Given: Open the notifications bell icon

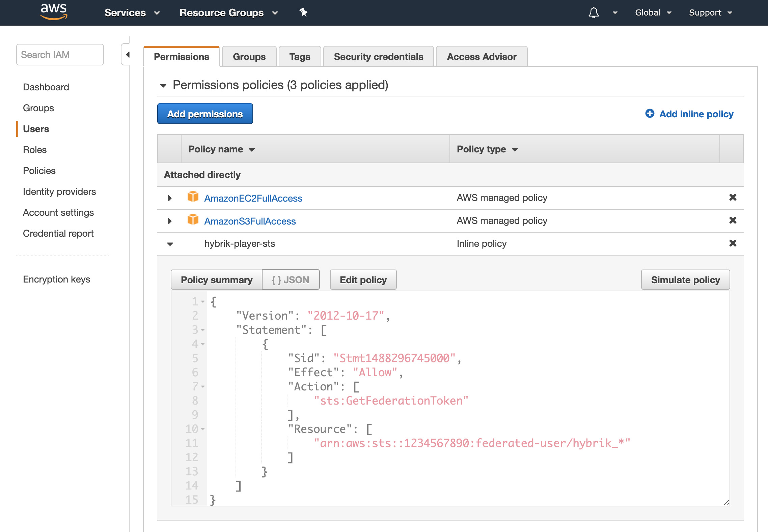Looking at the screenshot, I should pos(594,12).
